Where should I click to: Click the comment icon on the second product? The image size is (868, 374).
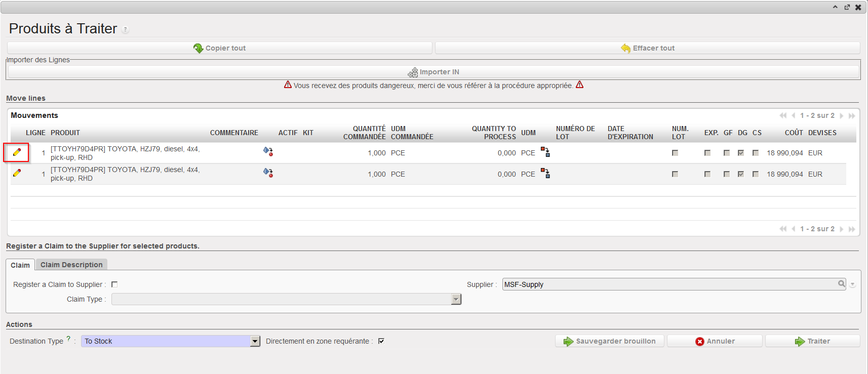point(268,173)
